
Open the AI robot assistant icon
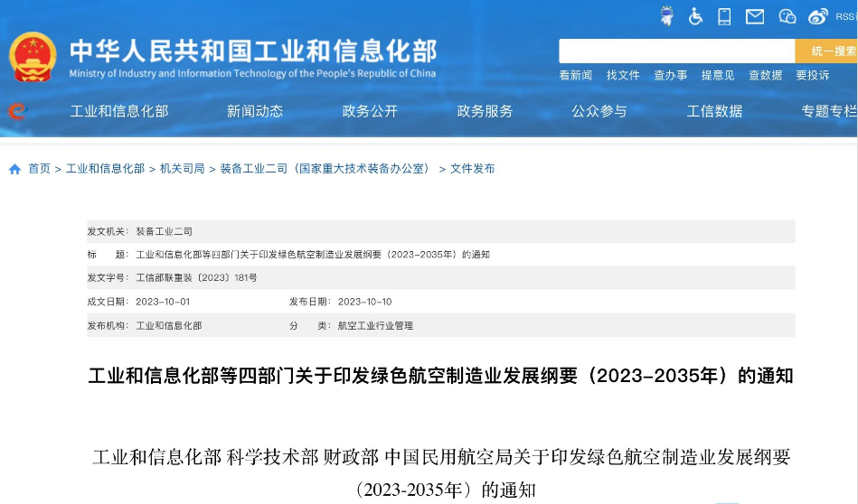click(x=666, y=16)
